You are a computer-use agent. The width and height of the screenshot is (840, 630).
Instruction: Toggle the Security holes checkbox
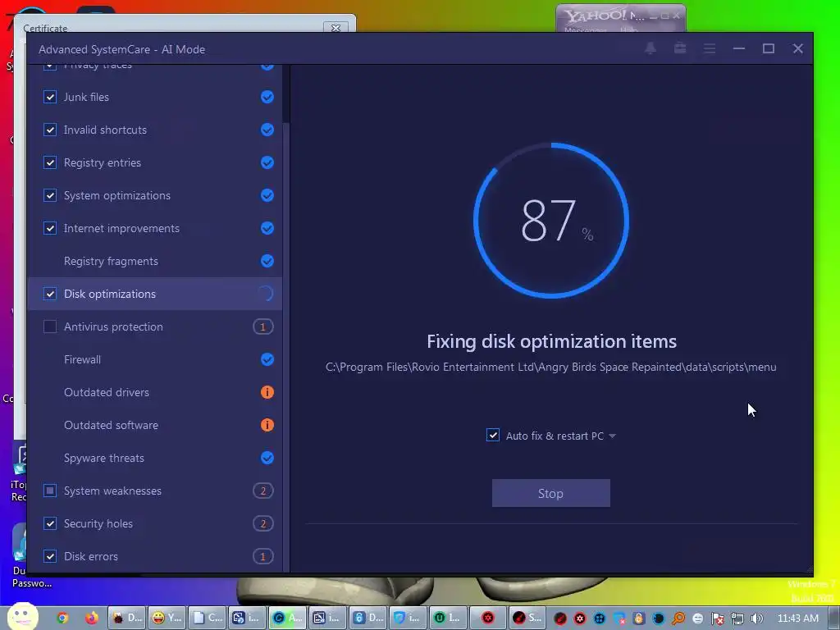(50, 523)
